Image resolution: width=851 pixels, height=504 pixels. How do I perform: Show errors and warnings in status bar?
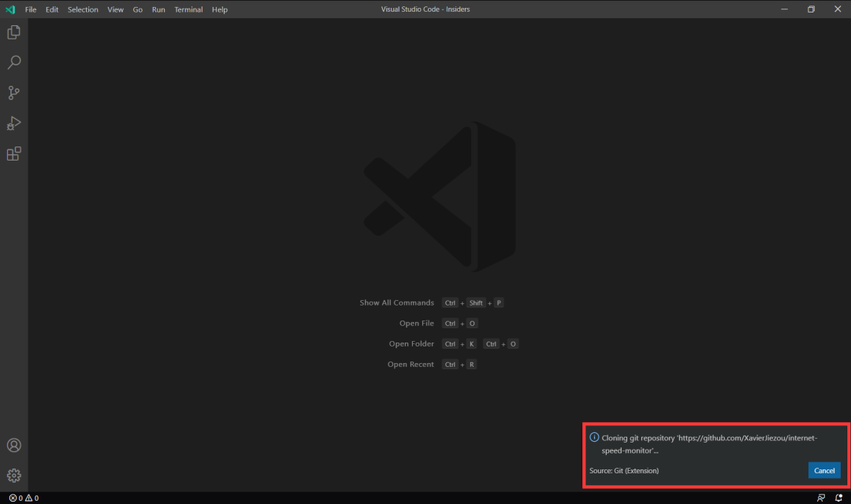click(x=24, y=498)
